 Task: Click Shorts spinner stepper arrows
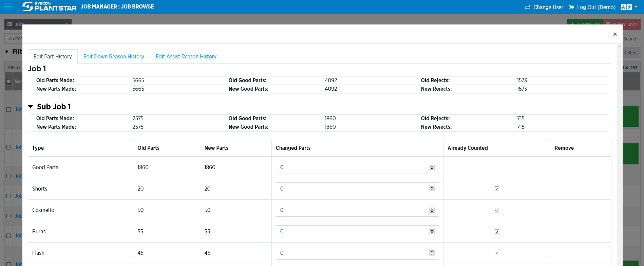(432, 189)
